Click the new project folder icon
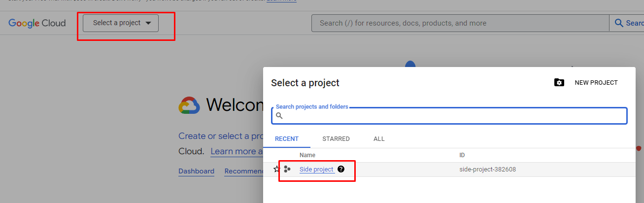Screen dimensions: 644x203 pos(559,83)
